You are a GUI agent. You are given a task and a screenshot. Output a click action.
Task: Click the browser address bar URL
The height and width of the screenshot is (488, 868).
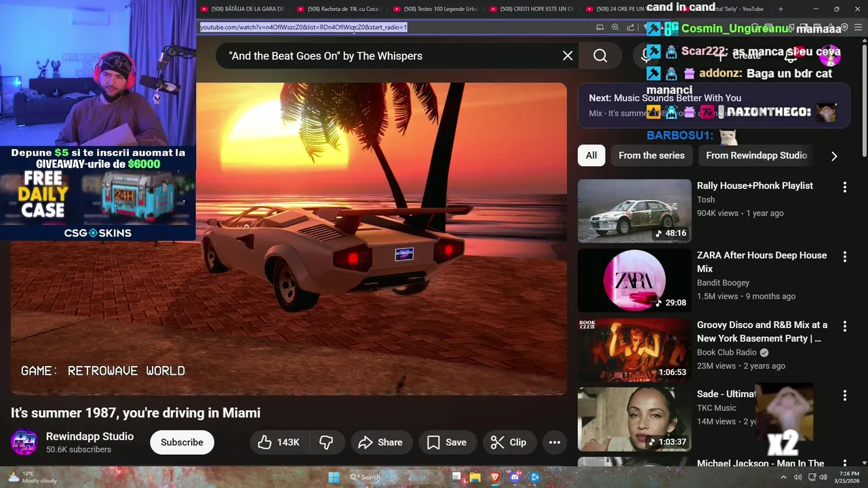coord(303,27)
